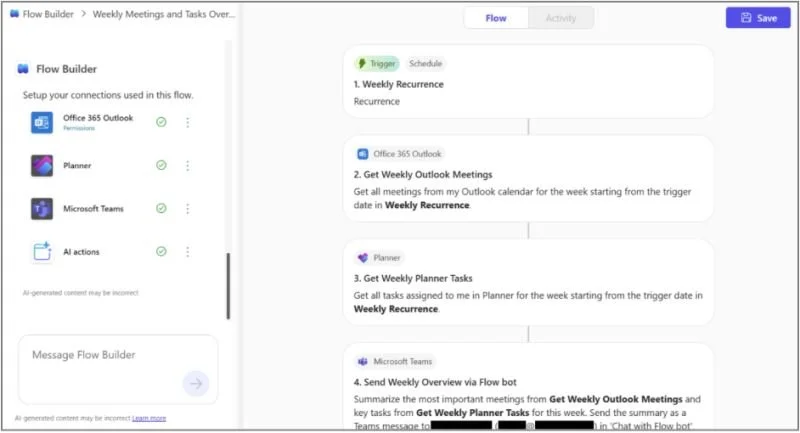This screenshot has width=800, height=433.
Task: Switch to the Flow tab
Action: [x=496, y=18]
